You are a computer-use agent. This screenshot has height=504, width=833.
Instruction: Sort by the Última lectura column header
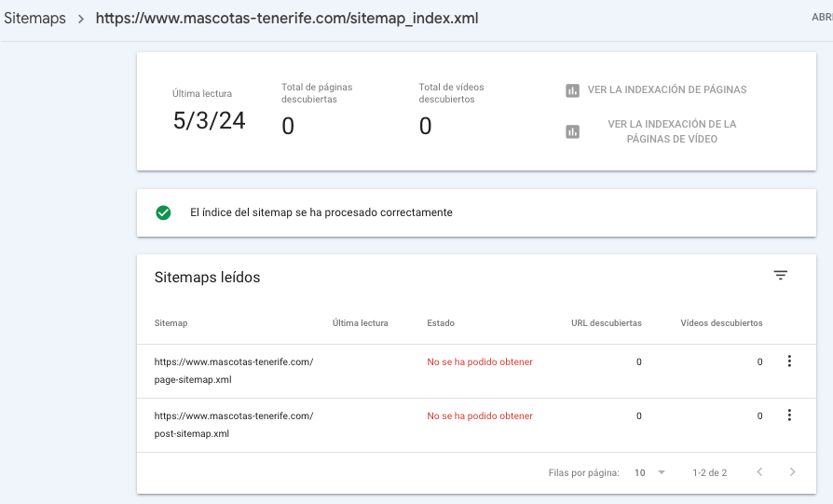tap(361, 323)
